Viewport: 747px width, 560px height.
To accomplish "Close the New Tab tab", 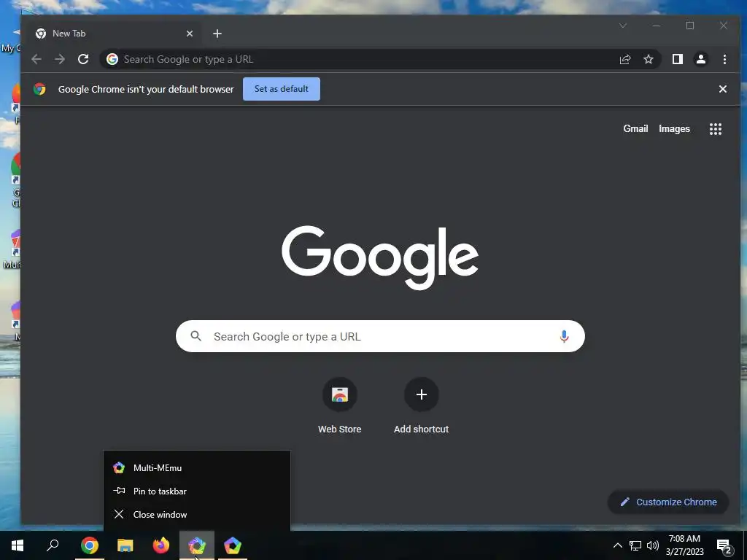I will (x=190, y=34).
